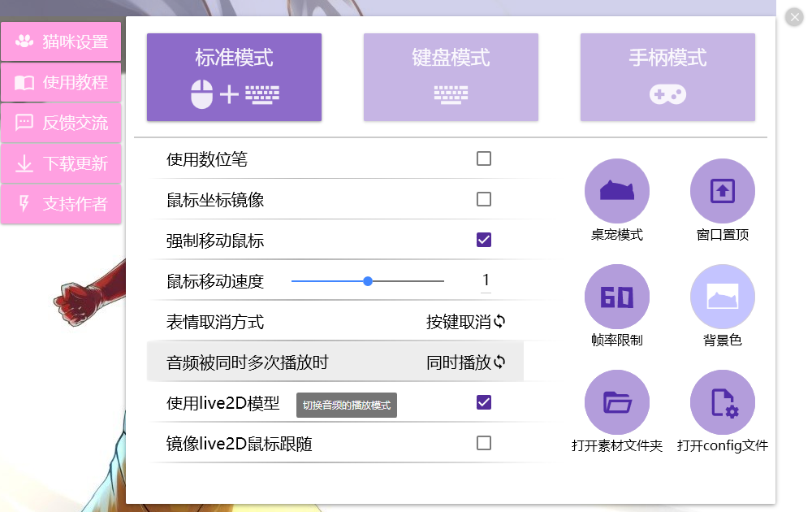This screenshot has height=512, width=812.
Task: Tick the 鼠标坐标镜像 checkbox
Action: coord(484,199)
